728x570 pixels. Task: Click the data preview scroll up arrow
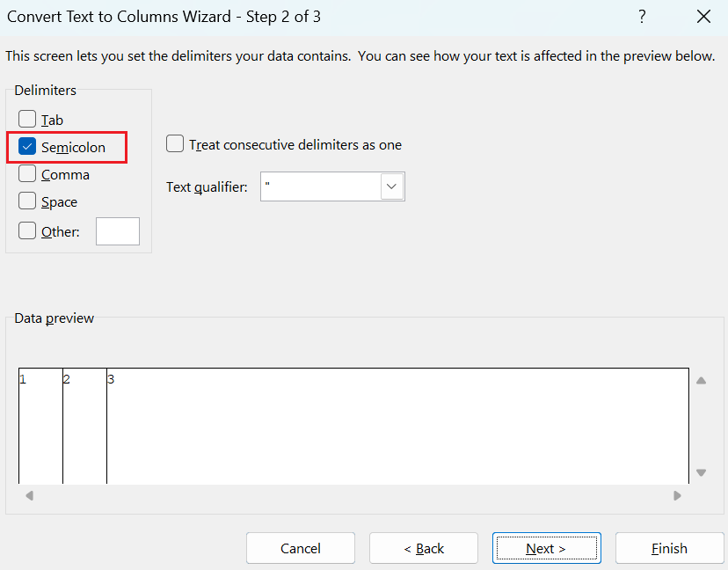[701, 381]
